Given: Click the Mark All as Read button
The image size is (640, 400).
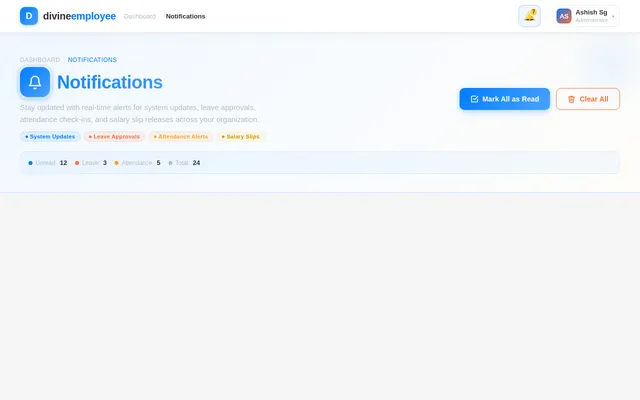Looking at the screenshot, I should [504, 99].
